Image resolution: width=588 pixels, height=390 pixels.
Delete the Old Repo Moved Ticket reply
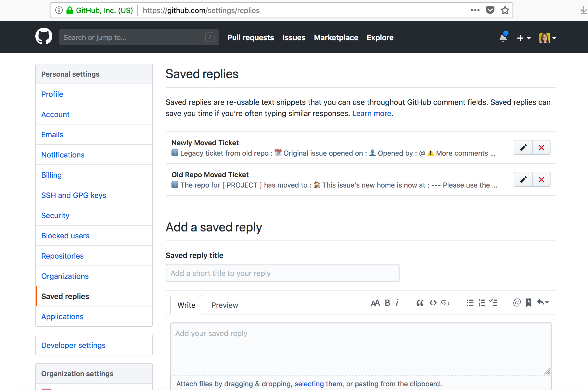[x=541, y=180]
